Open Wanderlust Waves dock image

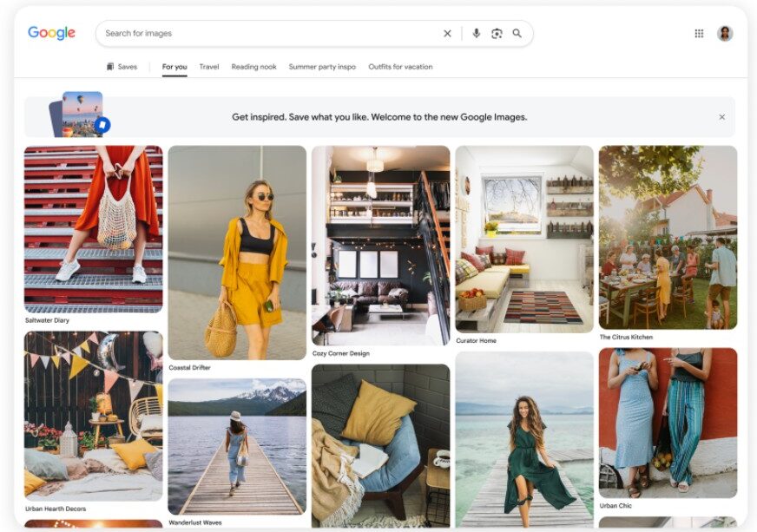coord(237,447)
